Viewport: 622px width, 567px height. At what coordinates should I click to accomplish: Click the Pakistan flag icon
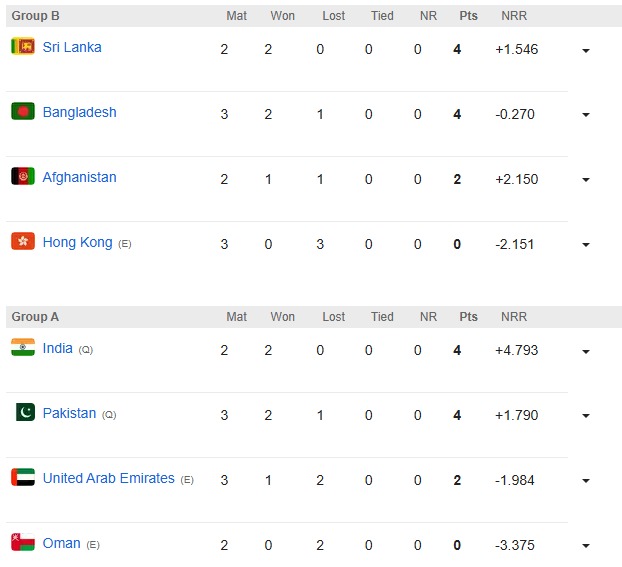25,413
